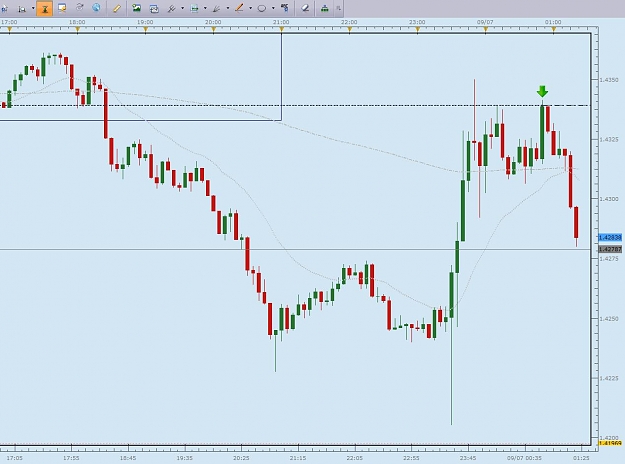Click the blue 1.42838 price label
The image size is (625, 464).
(x=610, y=238)
